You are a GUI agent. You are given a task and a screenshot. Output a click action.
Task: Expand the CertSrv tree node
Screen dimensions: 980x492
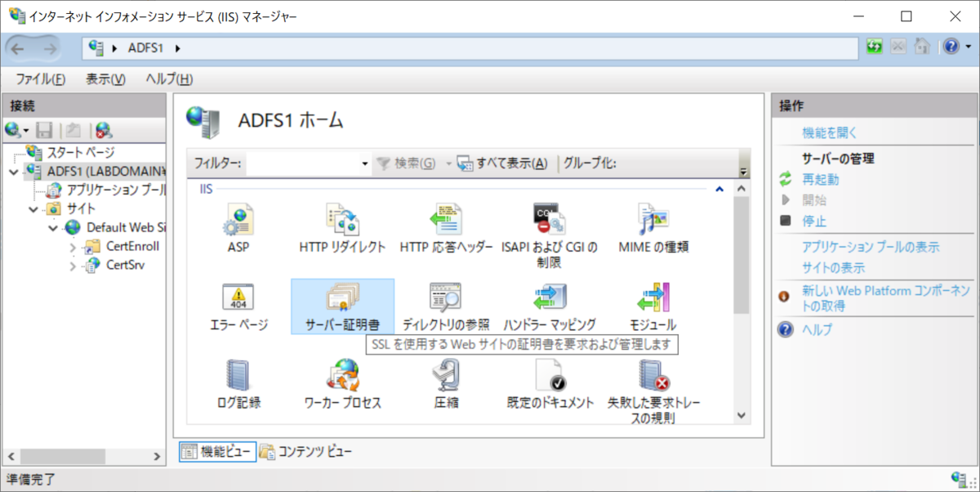click(x=73, y=266)
